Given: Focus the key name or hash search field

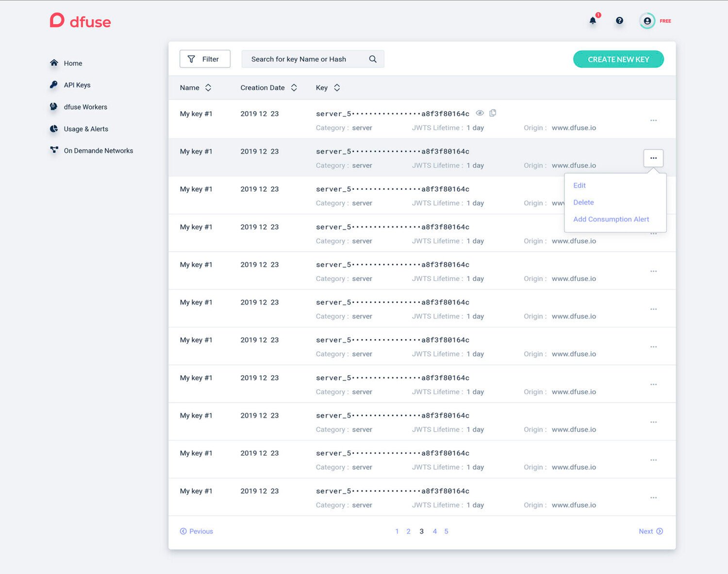Looking at the screenshot, I should [x=313, y=59].
